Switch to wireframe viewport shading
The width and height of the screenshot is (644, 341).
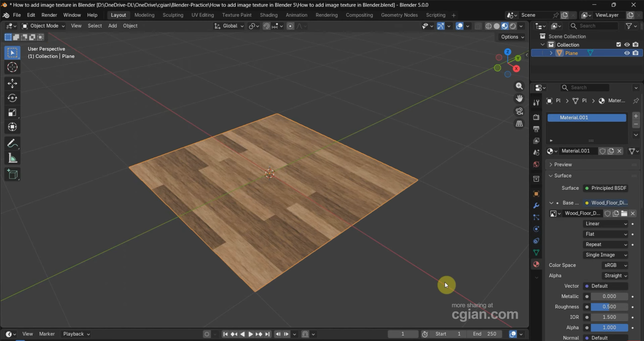pyautogui.click(x=489, y=26)
